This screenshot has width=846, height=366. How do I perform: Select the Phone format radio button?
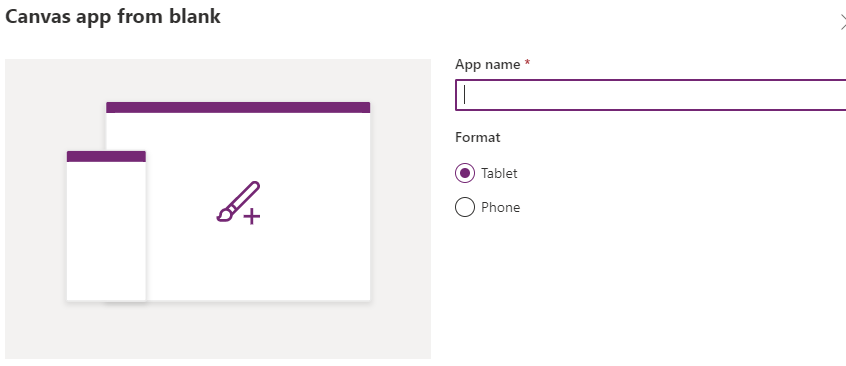click(465, 207)
